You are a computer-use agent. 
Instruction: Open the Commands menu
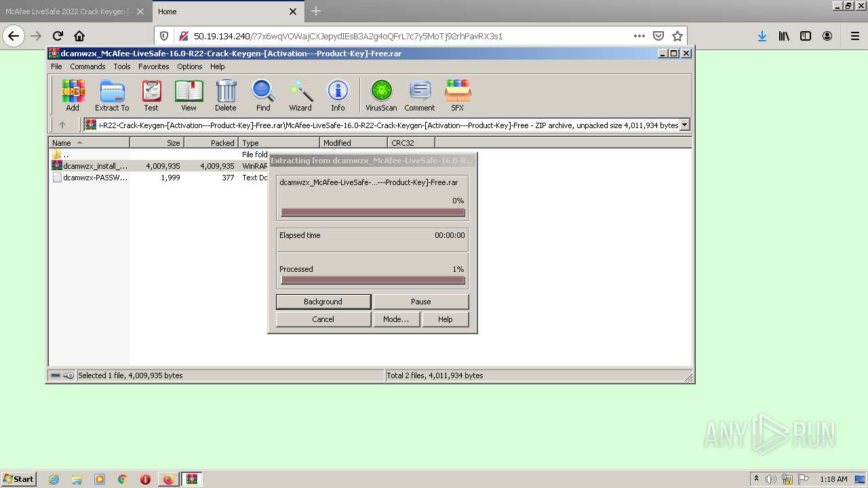(87, 66)
